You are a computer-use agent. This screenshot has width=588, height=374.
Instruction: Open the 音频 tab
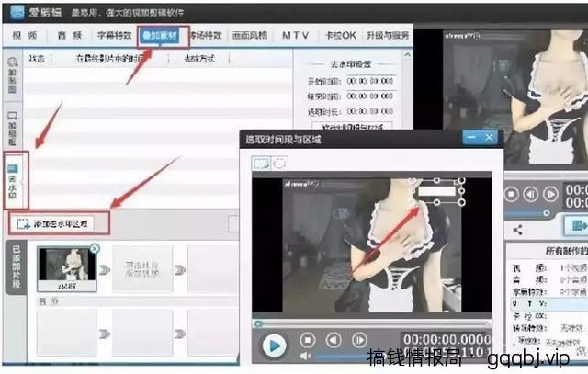tap(70, 36)
